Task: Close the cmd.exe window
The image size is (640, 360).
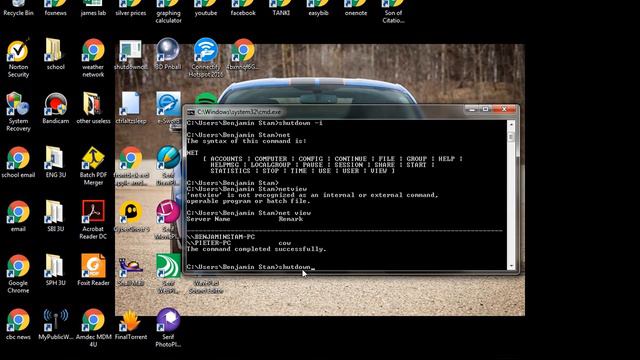Action: (x=504, y=109)
